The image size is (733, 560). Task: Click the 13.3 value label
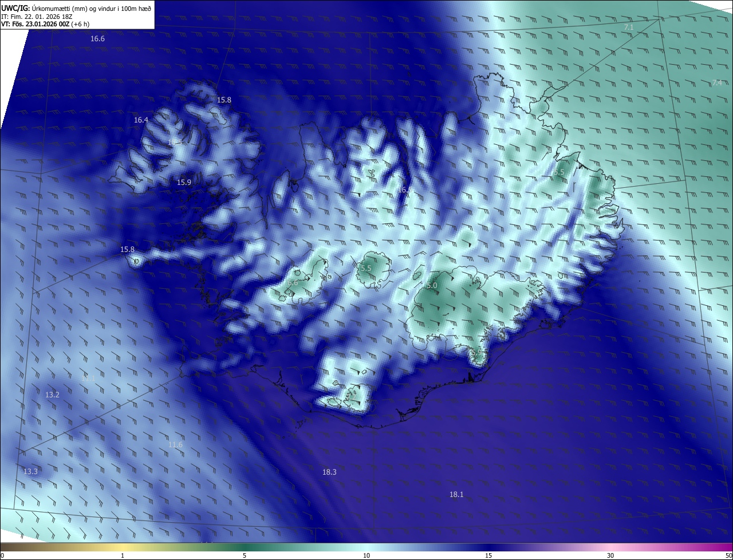[x=30, y=472]
